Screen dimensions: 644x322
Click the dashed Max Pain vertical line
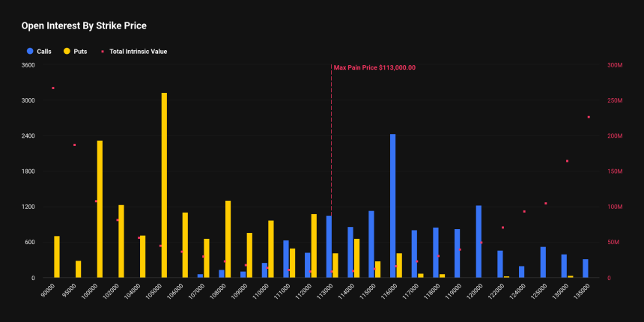pos(331,150)
